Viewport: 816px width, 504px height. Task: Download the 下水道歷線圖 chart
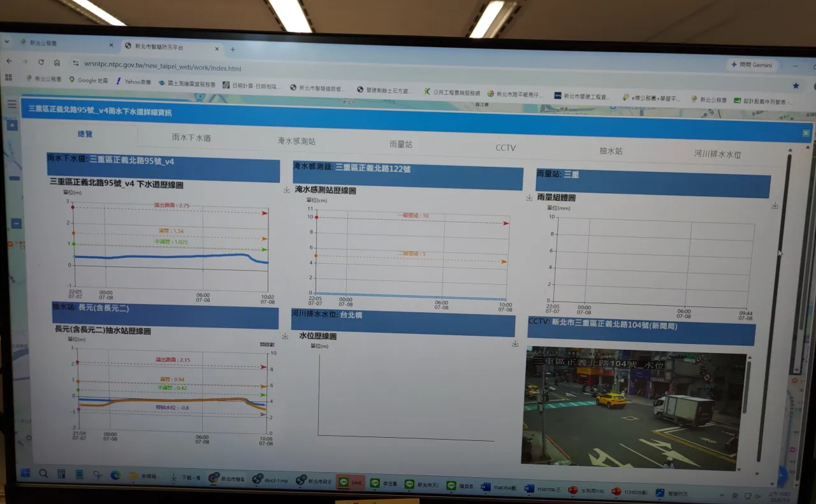[286, 190]
